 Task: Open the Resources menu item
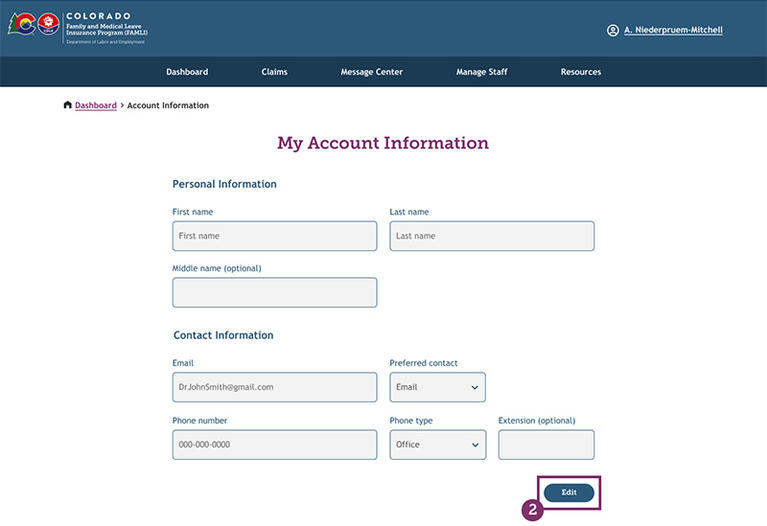[x=581, y=71]
